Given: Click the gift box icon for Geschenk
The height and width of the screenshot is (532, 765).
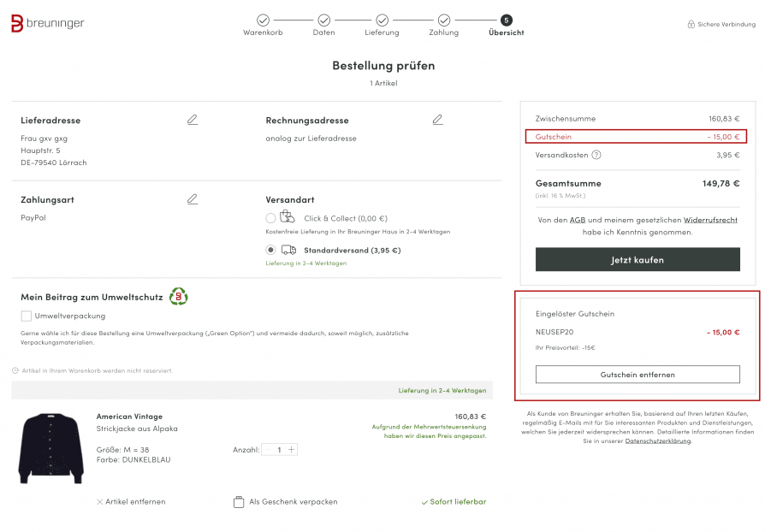Looking at the screenshot, I should 239,502.
